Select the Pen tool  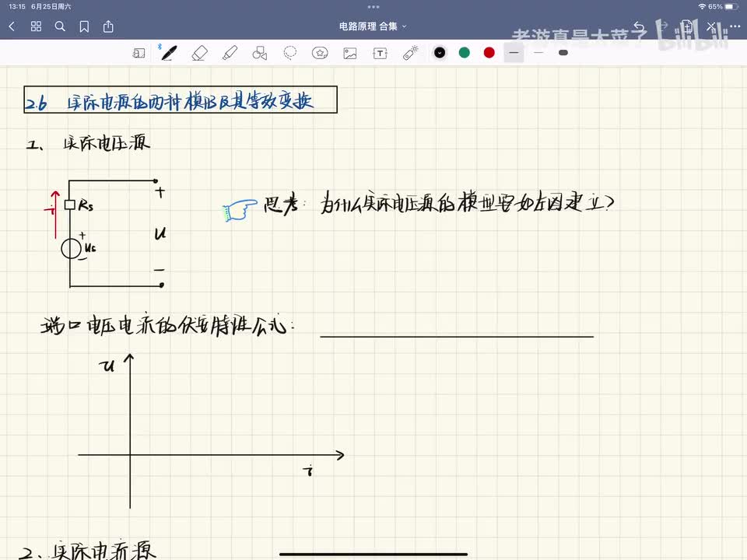[169, 53]
